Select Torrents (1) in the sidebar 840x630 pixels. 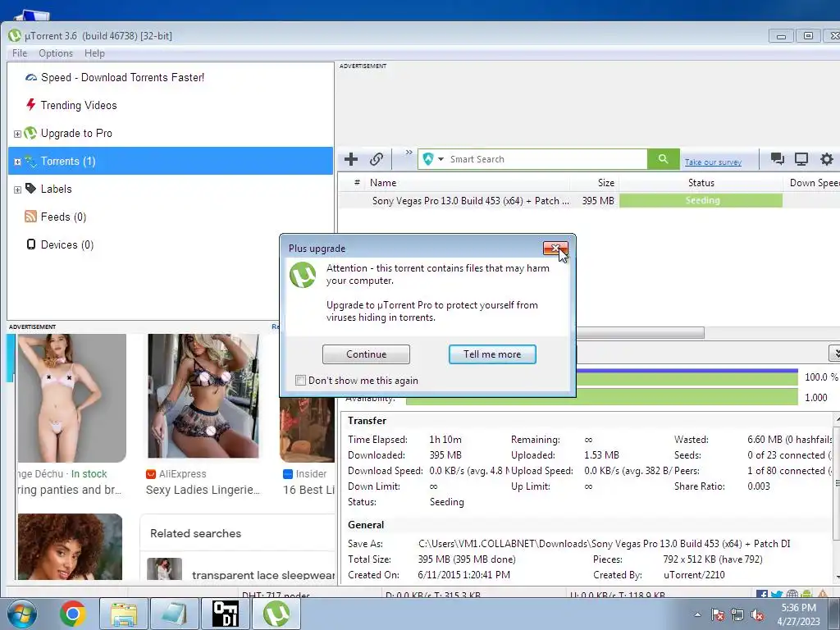click(x=171, y=161)
